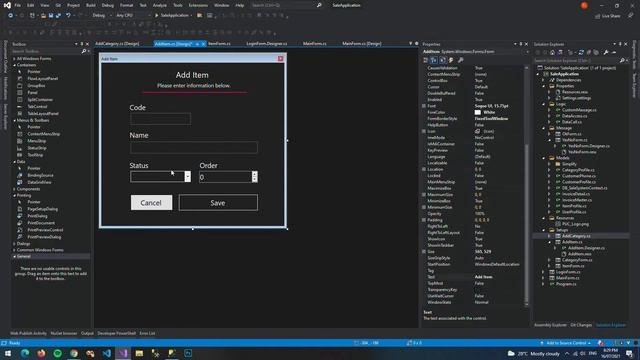Screen dimensions: 640x360
Task: Open the Error List tab at bottom
Action: point(147,333)
